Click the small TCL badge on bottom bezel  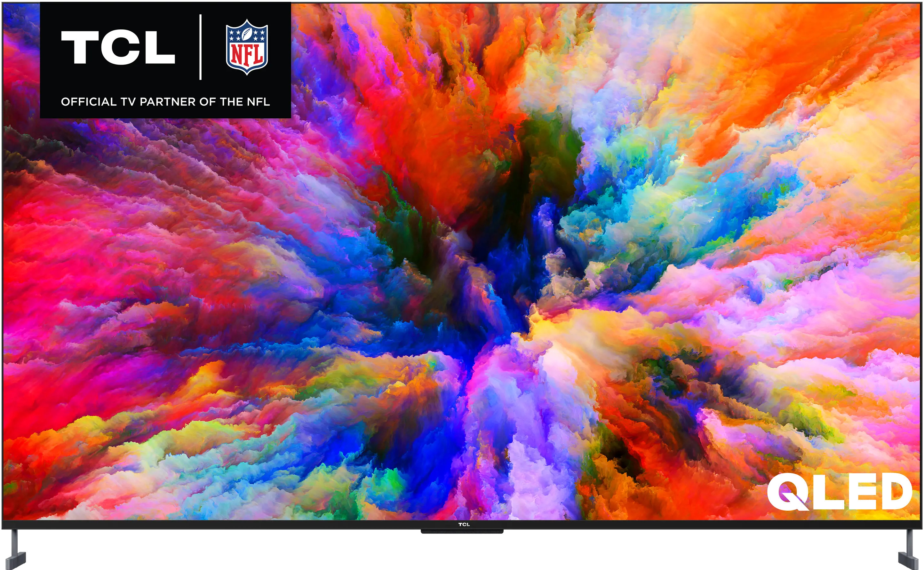click(x=464, y=524)
